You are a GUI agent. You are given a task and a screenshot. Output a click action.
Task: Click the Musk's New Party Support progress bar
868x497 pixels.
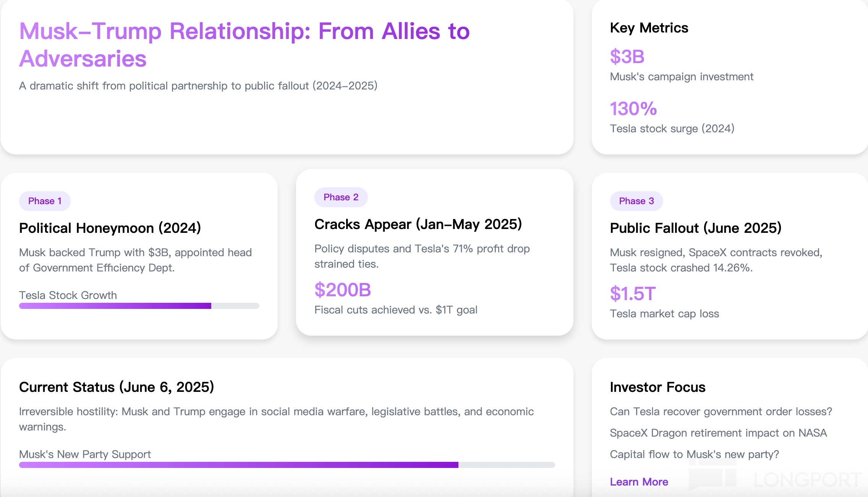coord(287,465)
